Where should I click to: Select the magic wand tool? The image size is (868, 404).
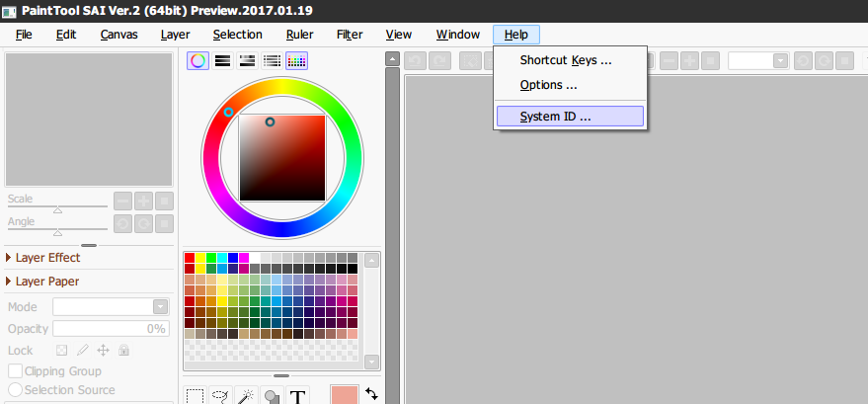tap(247, 396)
